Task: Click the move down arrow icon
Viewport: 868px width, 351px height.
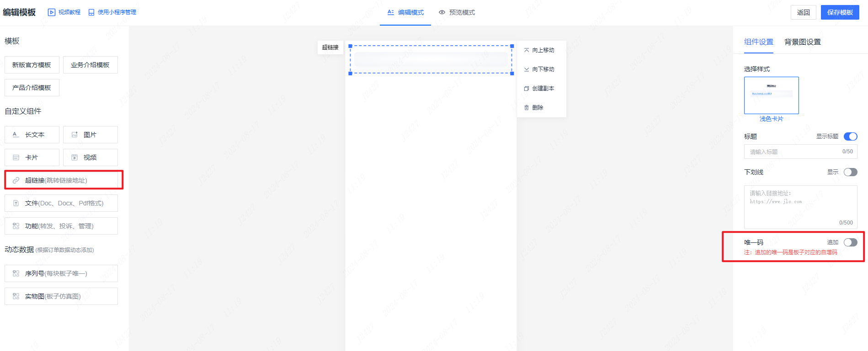Action: tap(527, 69)
